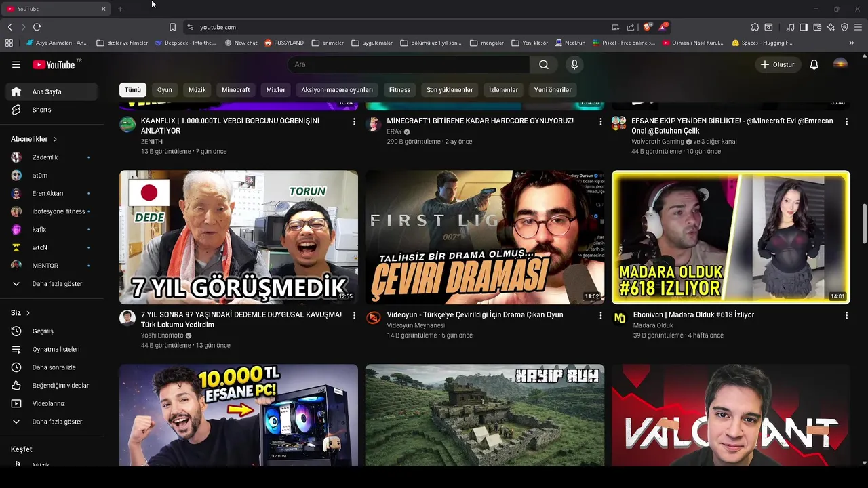Select the Son yüklenenler chip

pos(450,89)
